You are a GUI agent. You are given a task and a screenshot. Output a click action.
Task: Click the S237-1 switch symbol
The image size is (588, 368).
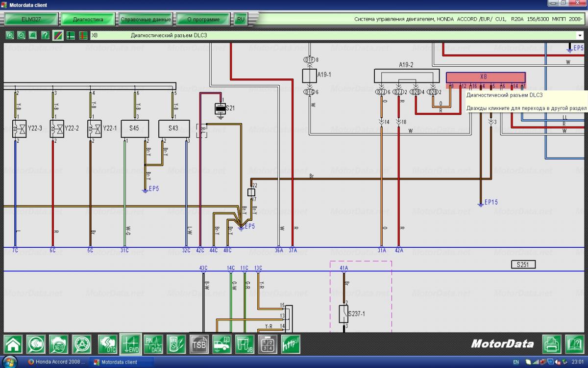[x=344, y=314]
